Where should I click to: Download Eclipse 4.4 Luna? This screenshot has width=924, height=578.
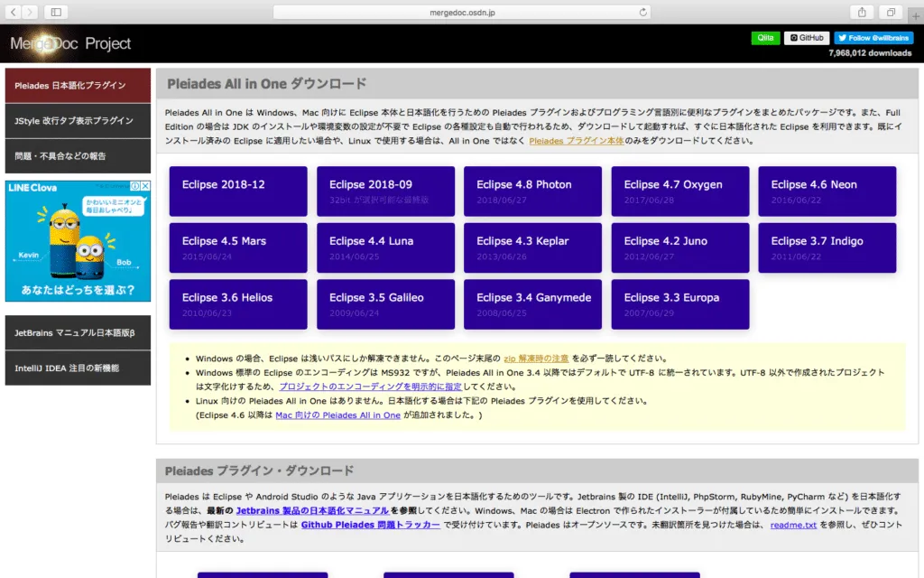[385, 247]
